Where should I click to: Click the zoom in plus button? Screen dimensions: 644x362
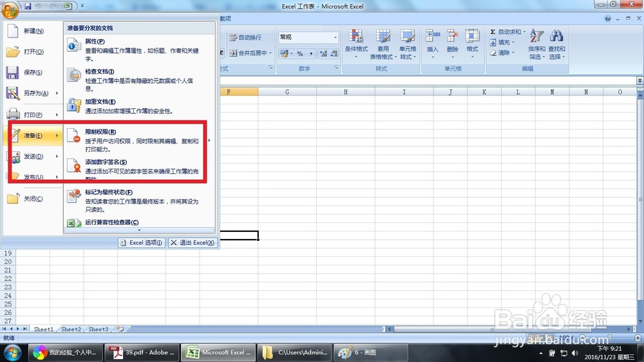(638, 338)
